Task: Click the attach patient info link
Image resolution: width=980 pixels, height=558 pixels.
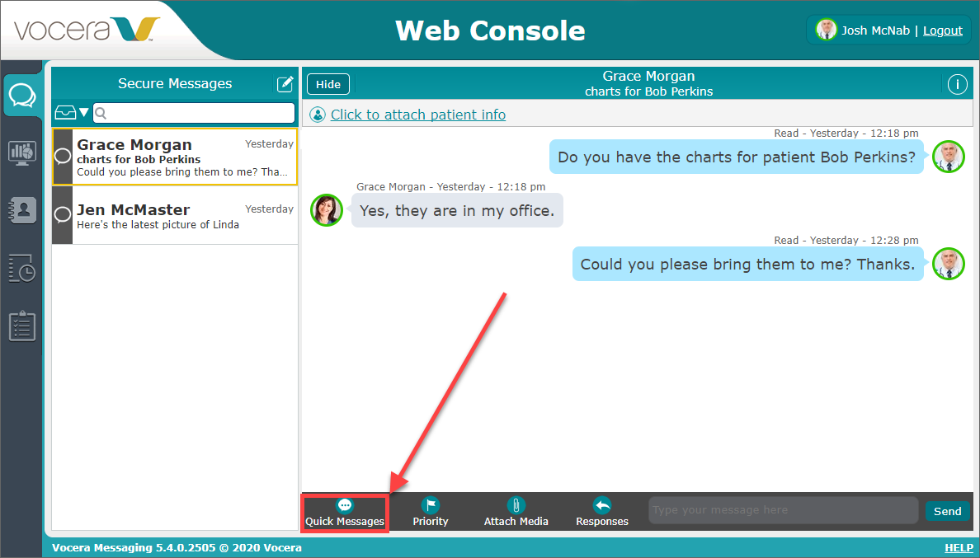Action: click(418, 115)
